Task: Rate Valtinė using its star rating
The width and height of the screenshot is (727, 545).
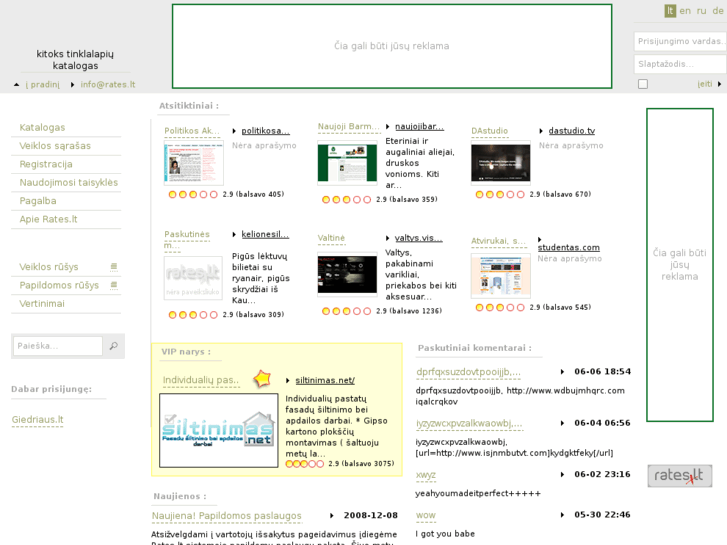Action: point(346,311)
